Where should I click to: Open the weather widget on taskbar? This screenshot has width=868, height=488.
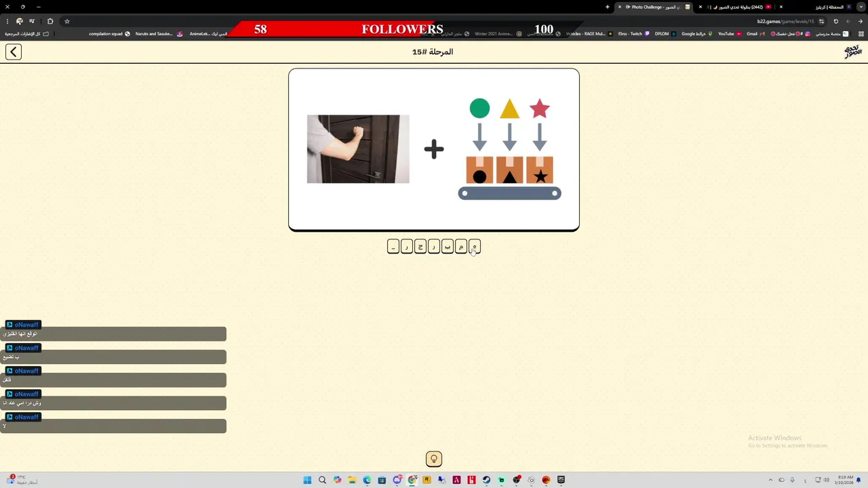20,480
